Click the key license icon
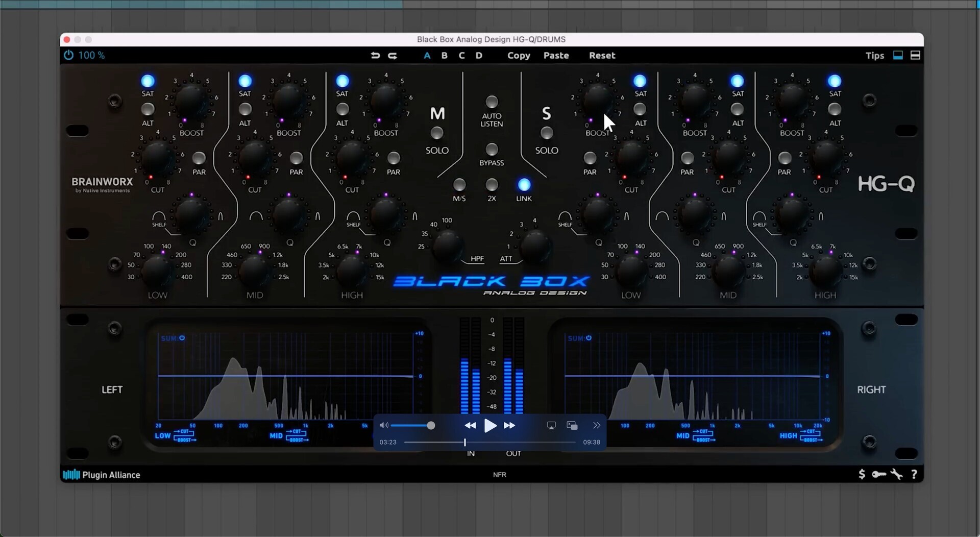The image size is (980, 537). pos(879,474)
